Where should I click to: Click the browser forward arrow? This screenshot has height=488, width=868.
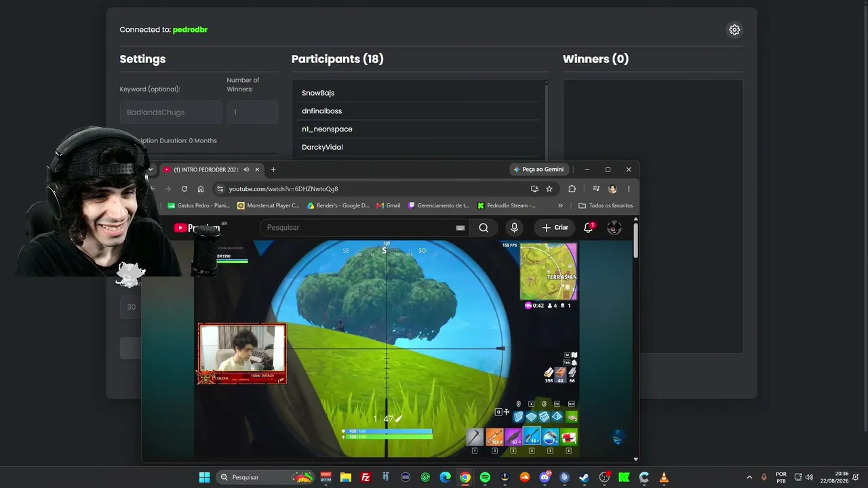click(x=168, y=189)
